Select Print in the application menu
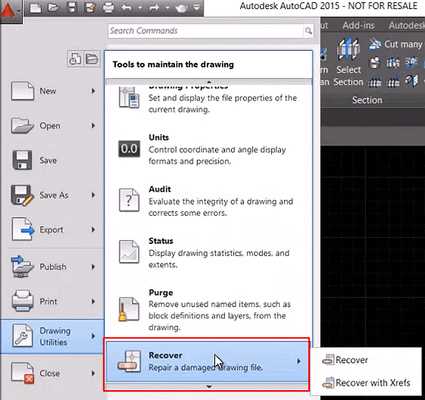Viewport: 425px width, 400px height. 52,301
